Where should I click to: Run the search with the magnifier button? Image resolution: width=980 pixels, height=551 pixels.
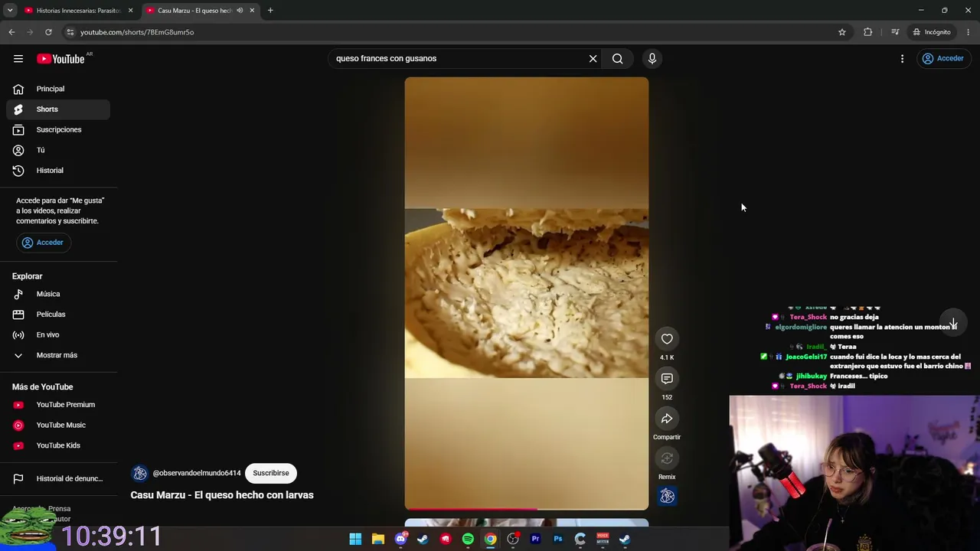[617, 59]
